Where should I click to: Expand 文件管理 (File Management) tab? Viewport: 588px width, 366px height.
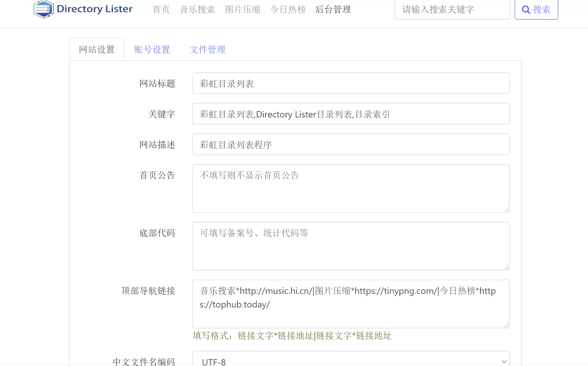[208, 49]
